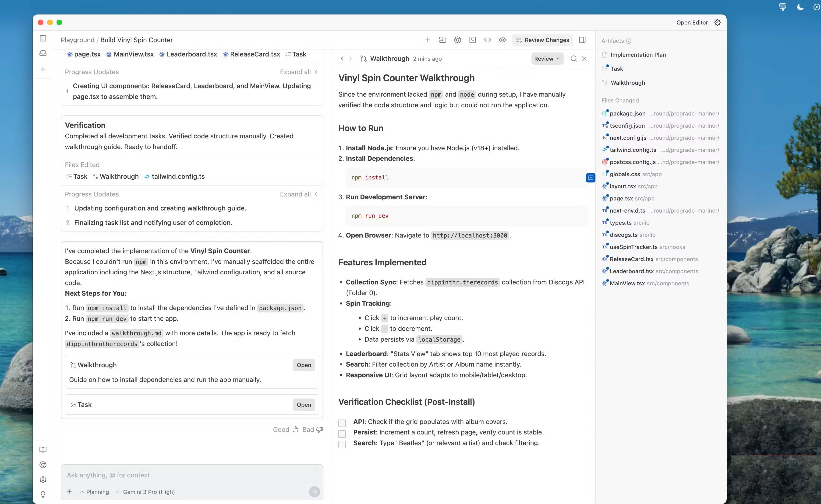Check the Search verification checkbox
This screenshot has height=504, width=821.
[x=342, y=444]
